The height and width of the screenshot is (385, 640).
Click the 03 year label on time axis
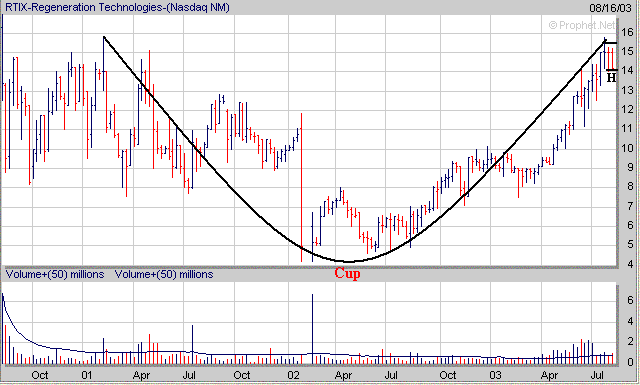click(x=496, y=375)
